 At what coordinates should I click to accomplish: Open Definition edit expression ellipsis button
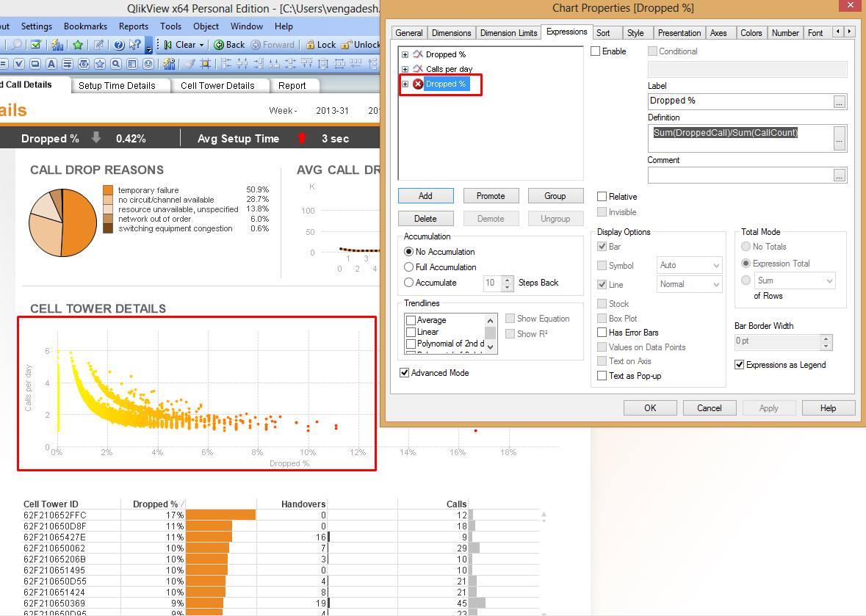click(x=839, y=138)
